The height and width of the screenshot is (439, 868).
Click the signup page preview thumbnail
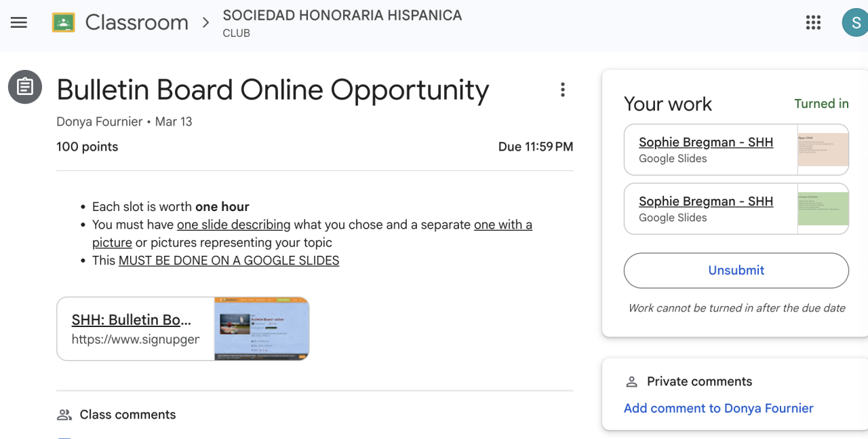[262, 328]
